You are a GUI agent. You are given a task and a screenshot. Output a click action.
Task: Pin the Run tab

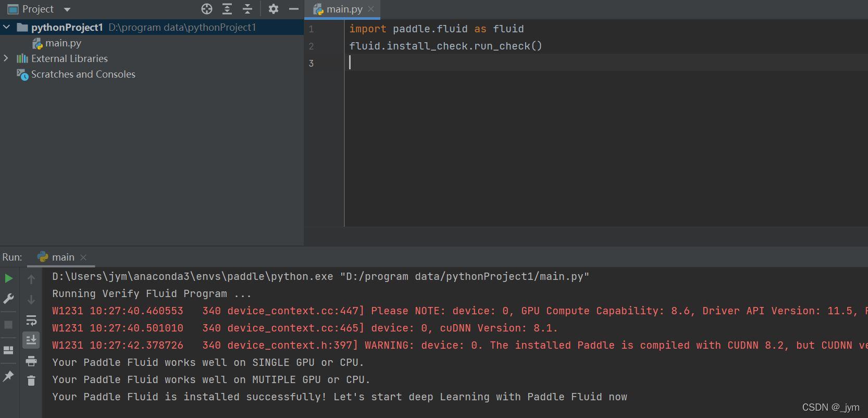tap(8, 376)
